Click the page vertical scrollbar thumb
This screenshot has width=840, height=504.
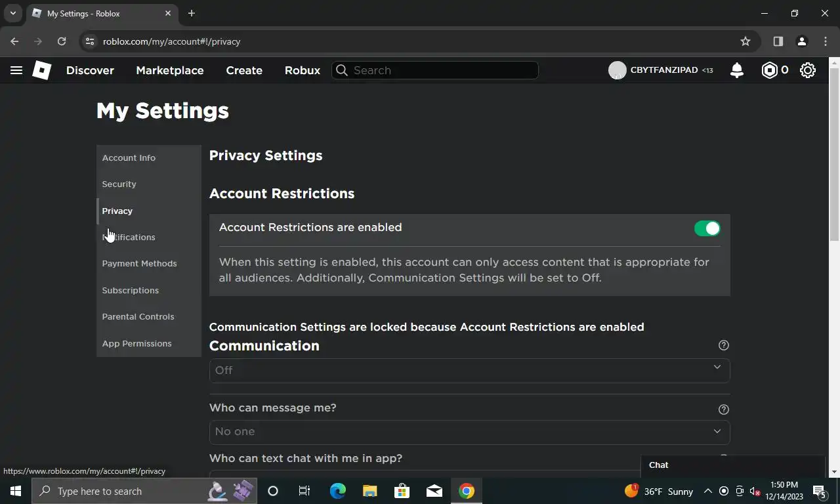point(834,154)
